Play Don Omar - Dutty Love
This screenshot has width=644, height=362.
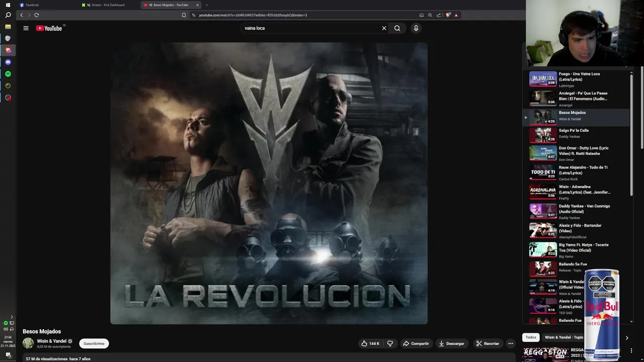point(576,154)
